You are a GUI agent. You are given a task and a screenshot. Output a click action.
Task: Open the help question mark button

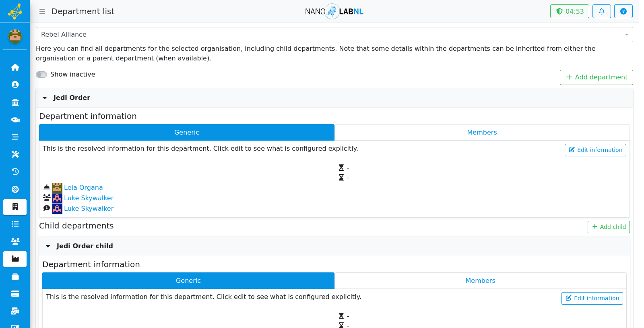(623, 11)
